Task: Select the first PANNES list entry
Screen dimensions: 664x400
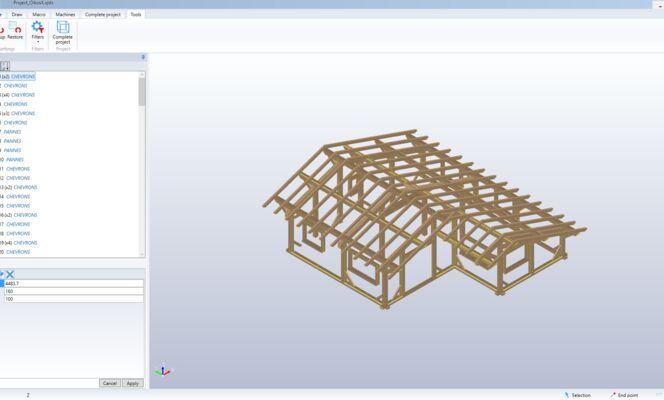Action: click(12, 132)
